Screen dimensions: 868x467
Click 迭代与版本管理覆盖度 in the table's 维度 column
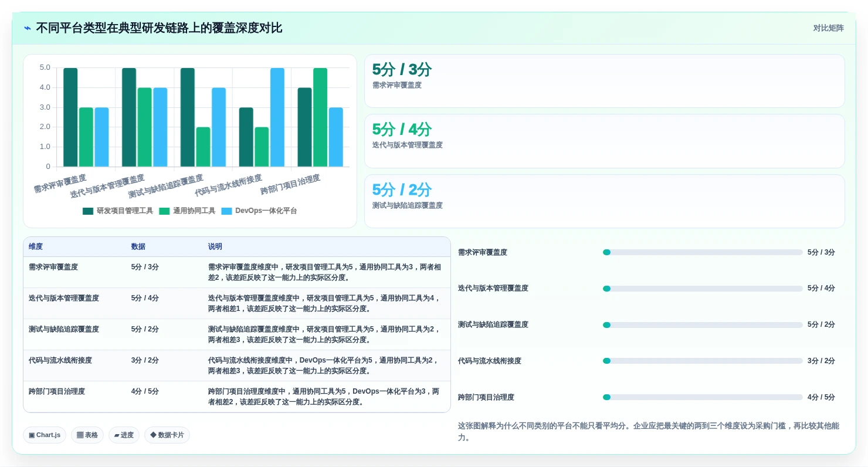[64, 298]
